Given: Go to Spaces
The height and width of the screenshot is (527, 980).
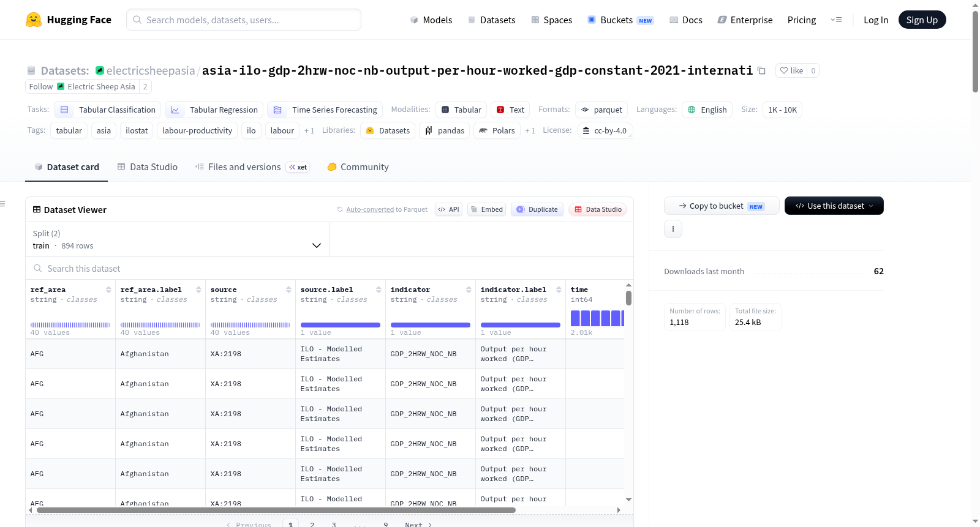Looking at the screenshot, I should (x=552, y=20).
